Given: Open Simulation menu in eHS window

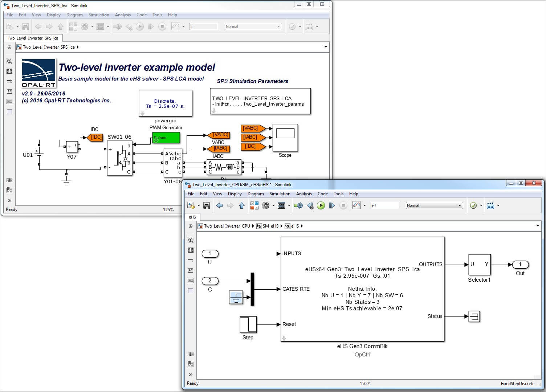Looking at the screenshot, I should click(280, 194).
